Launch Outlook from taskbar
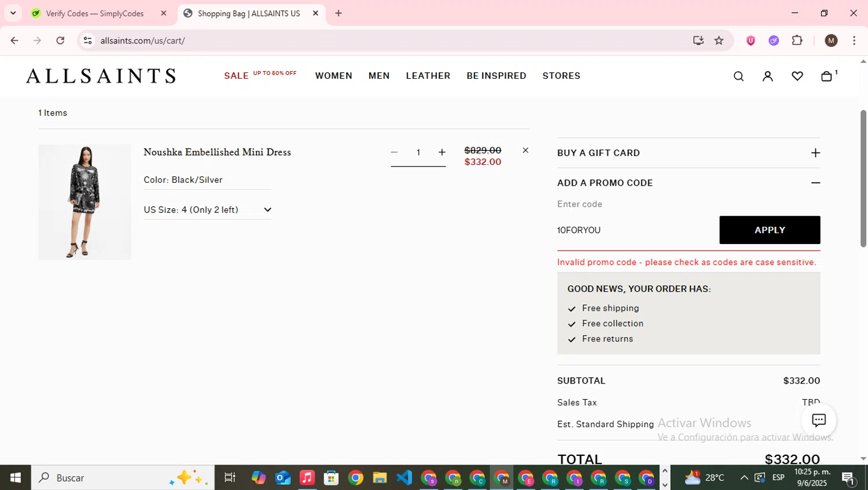Viewport: 868px width, 490px height. pyautogui.click(x=283, y=477)
